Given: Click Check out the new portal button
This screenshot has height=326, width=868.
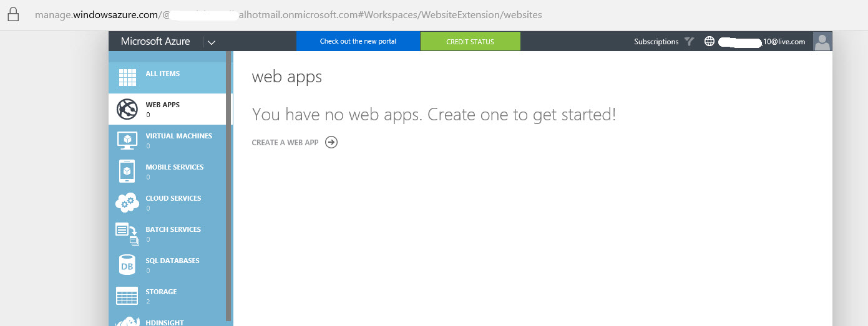Looking at the screenshot, I should tap(358, 42).
